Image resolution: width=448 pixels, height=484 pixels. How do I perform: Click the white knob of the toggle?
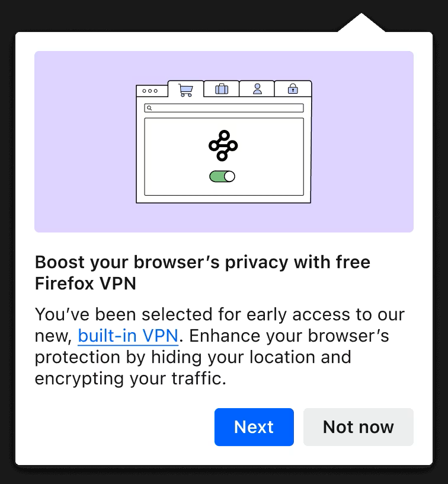tap(229, 177)
